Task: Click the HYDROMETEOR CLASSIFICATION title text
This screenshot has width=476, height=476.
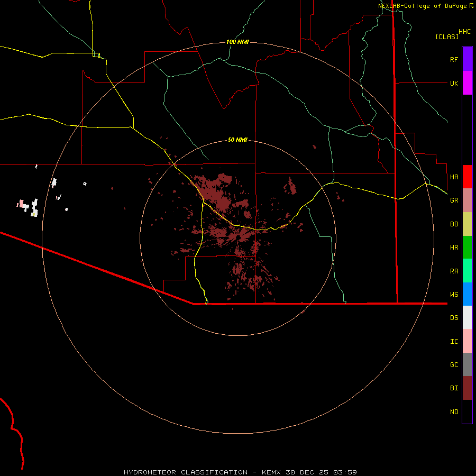Action: (186, 472)
